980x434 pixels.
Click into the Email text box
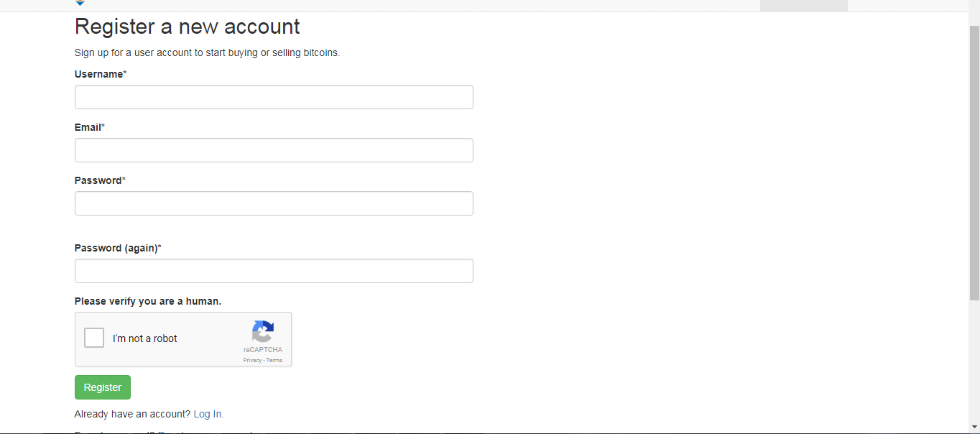click(274, 150)
